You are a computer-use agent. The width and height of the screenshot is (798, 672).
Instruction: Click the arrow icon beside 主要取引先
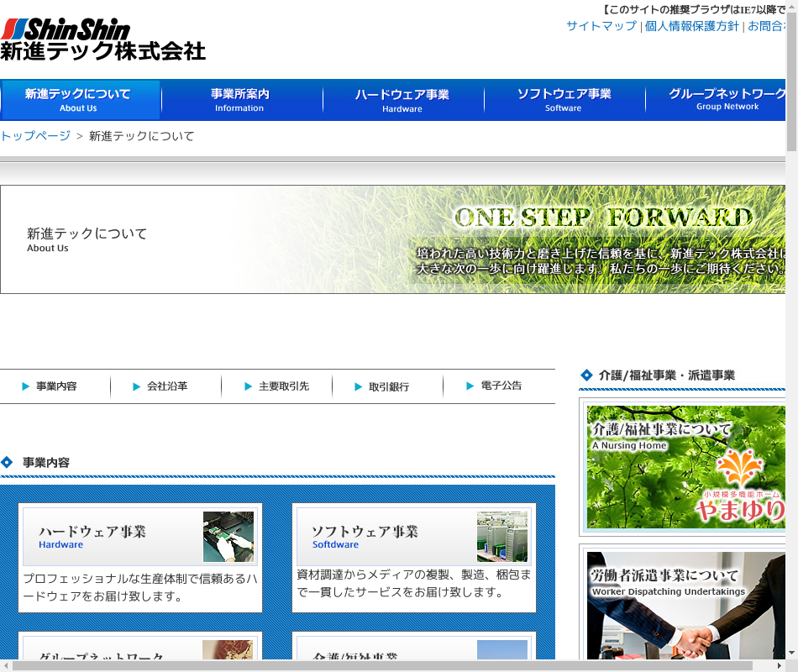pyautogui.click(x=248, y=386)
